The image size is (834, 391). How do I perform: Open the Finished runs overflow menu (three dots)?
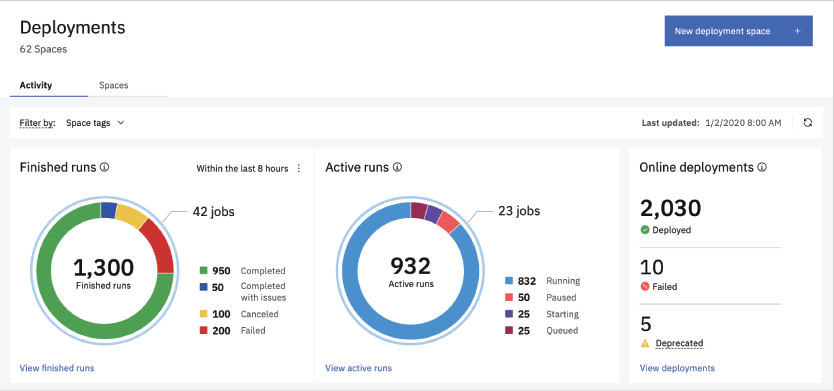click(298, 169)
